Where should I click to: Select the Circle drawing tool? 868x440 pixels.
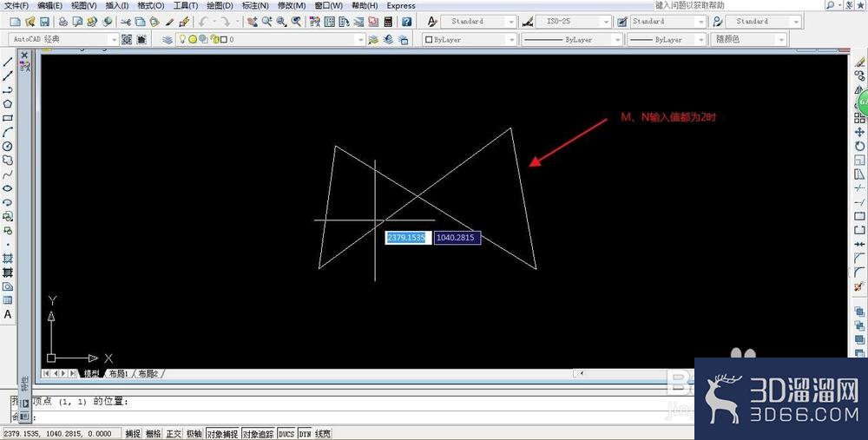7,146
